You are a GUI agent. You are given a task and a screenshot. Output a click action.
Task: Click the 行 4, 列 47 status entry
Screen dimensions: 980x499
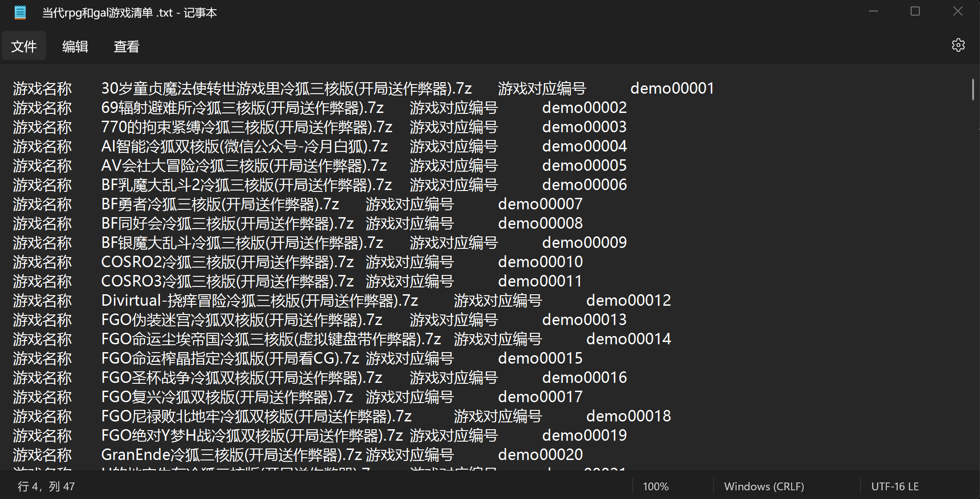coord(46,487)
